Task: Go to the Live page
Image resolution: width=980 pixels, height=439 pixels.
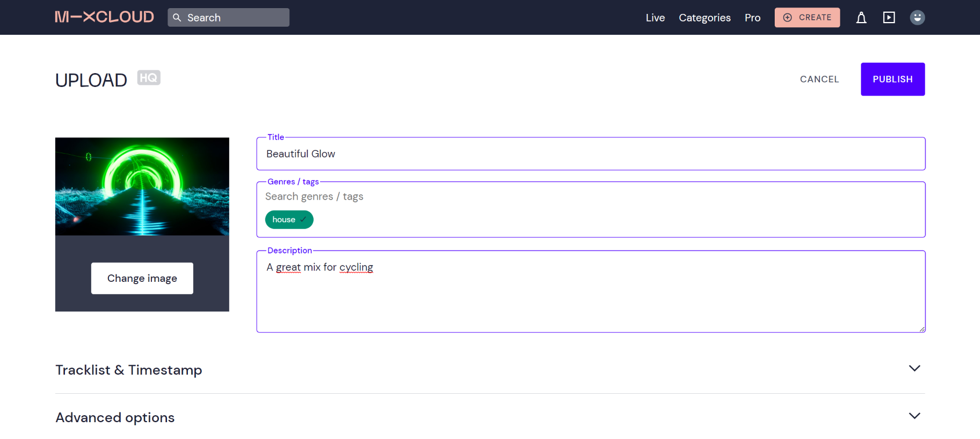Action: click(655, 18)
